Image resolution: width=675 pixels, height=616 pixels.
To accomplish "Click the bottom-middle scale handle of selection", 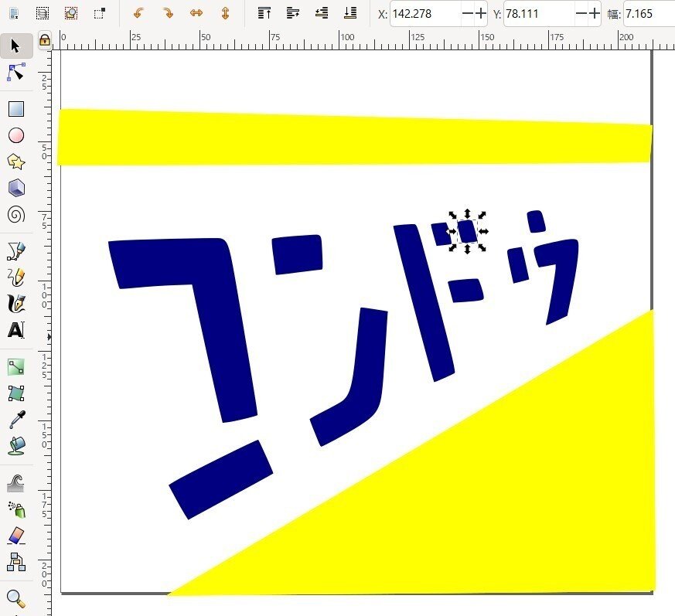I will click(x=468, y=248).
